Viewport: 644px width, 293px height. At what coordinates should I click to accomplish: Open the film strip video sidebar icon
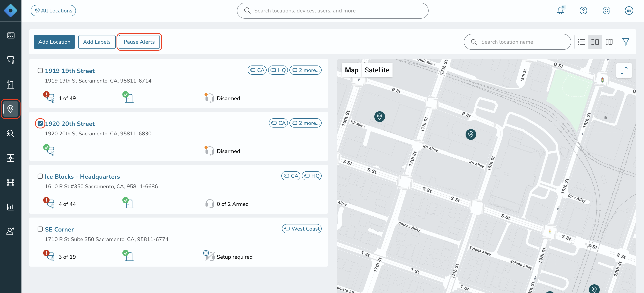click(11, 182)
